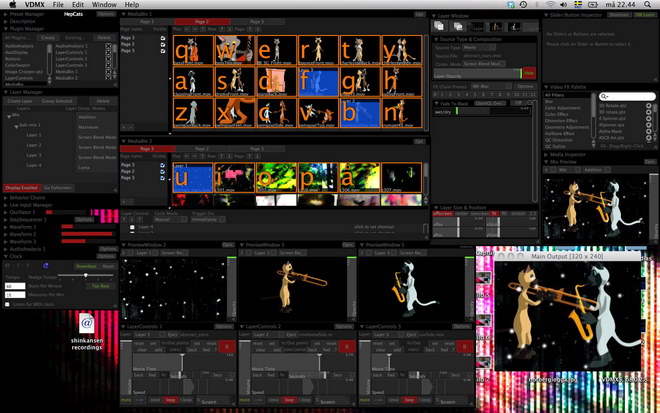Expand the Media Inspector section
Viewport: 660px width, 413px height.
[546, 155]
